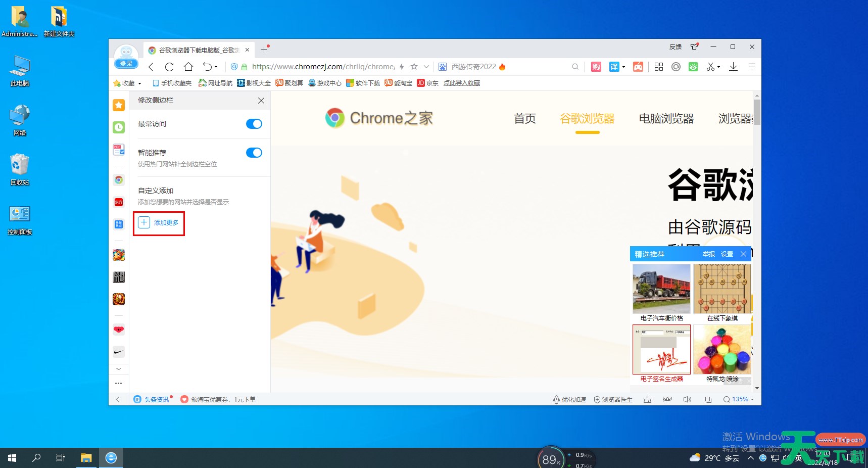Expand the translate icon dropdown arrow
This screenshot has height=468, width=868.
click(623, 67)
